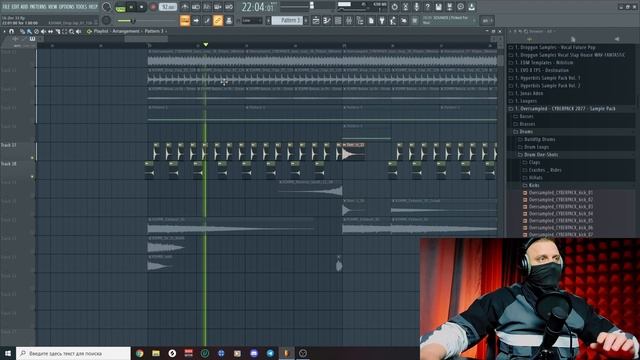Click the render to audio icon
Image resolution: width=640 pixels, height=360 pixels.
[449, 7]
